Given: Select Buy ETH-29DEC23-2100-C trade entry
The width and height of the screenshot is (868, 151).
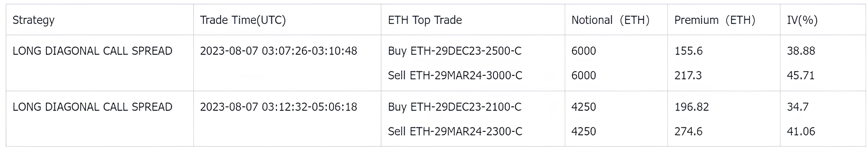Looking at the screenshot, I should pos(454,107).
